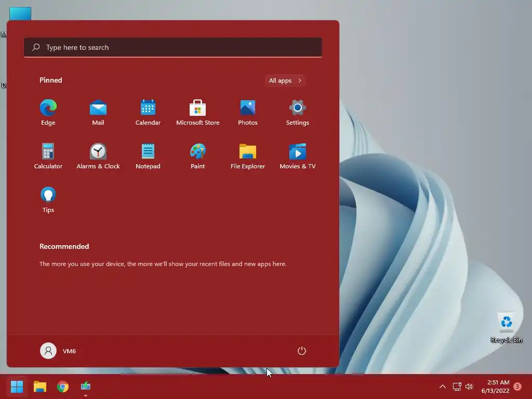Click the Type here to search field

[x=172, y=47]
